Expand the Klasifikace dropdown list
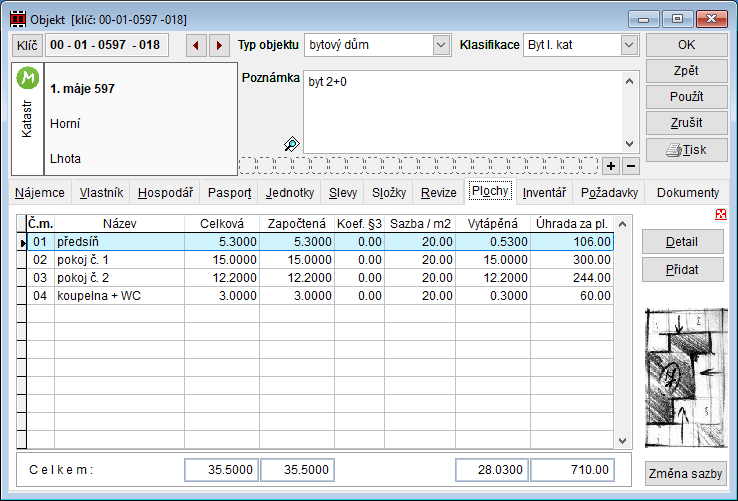738x501 pixels. (x=628, y=45)
